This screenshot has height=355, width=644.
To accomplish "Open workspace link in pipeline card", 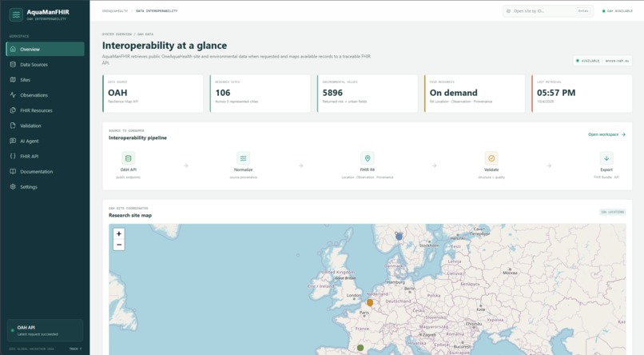I will pyautogui.click(x=606, y=134).
